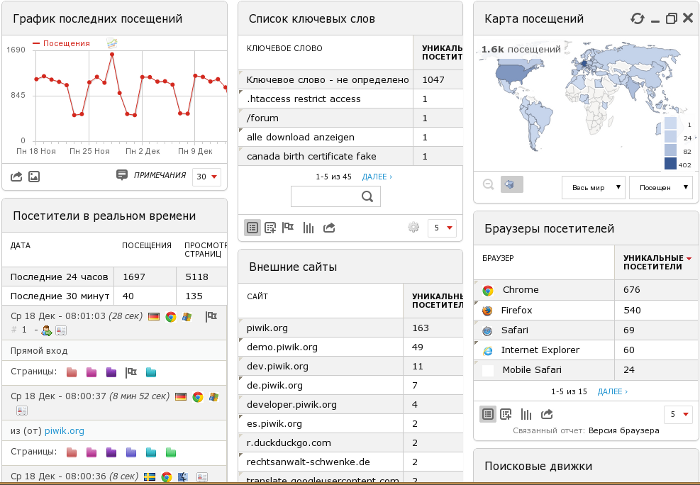Switch keywords widget to bar chart
The width and height of the screenshot is (700, 485).
pos(308,228)
